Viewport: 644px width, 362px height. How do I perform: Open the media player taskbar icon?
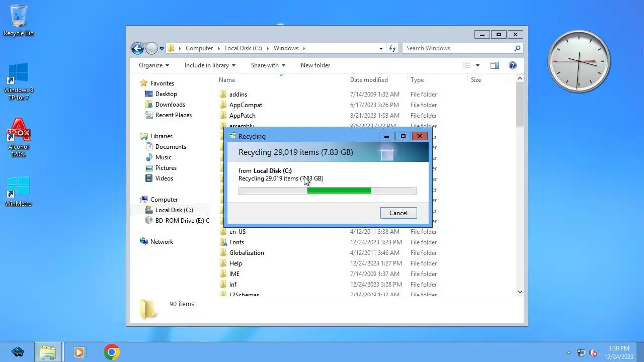point(79,352)
